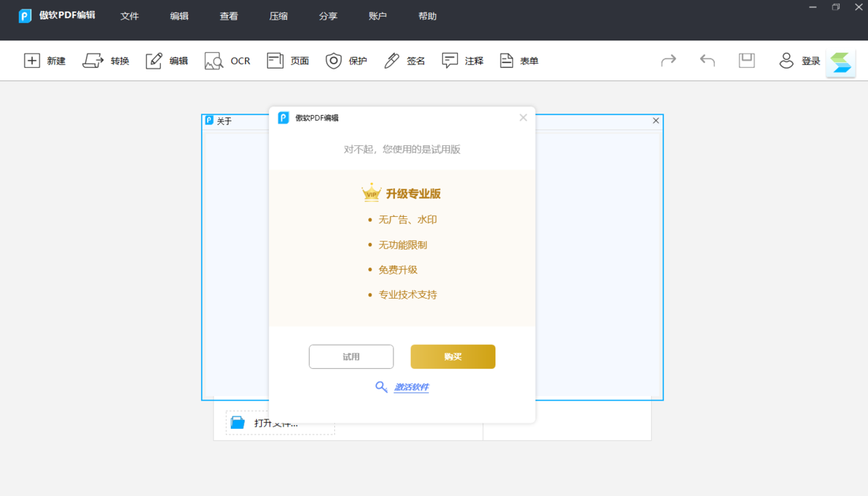Viewport: 868px width, 496px height.
Task: Open the 表单 (Form) tool
Action: tap(519, 60)
